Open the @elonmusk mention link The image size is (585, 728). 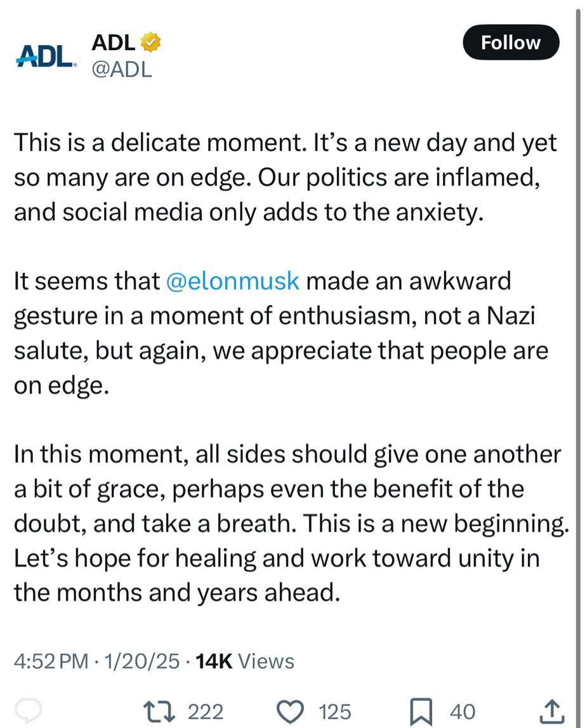click(232, 281)
